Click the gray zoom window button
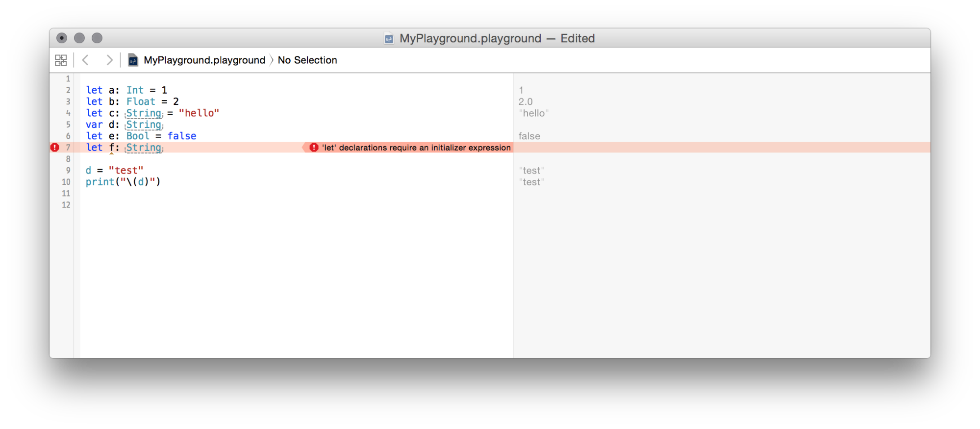This screenshot has height=429, width=980. (97, 38)
